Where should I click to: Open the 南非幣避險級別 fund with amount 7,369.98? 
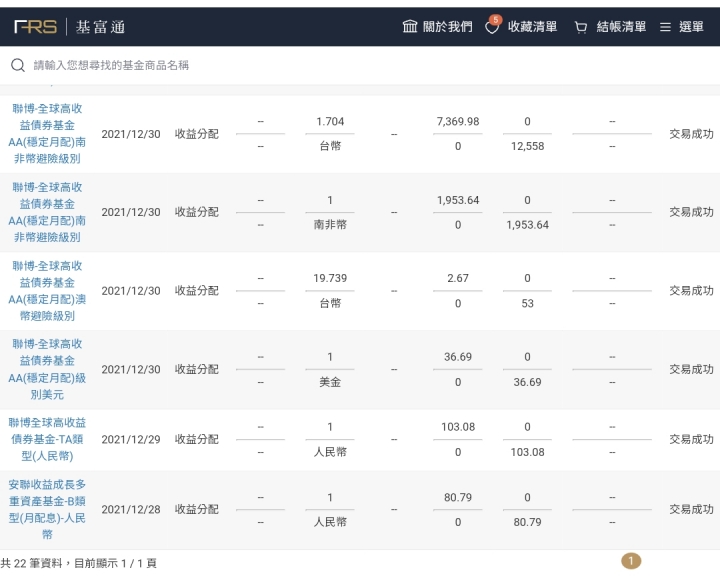47,134
